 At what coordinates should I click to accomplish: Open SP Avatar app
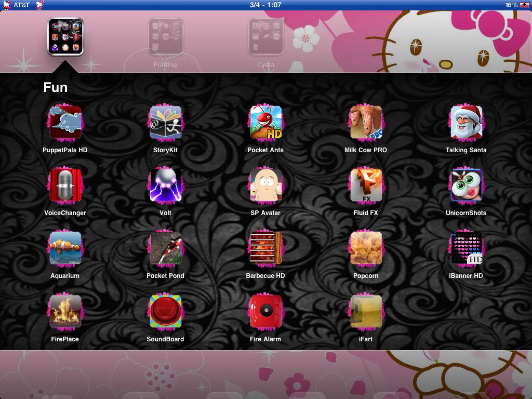[265, 185]
